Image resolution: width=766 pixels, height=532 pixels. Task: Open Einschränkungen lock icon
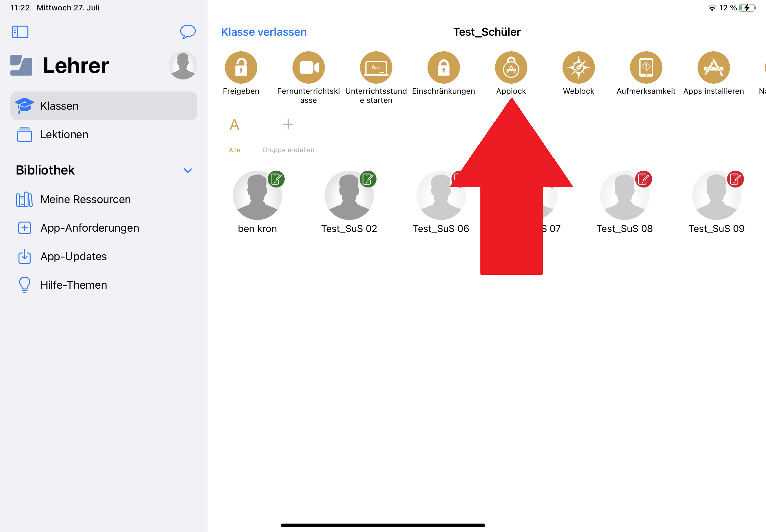(x=443, y=67)
